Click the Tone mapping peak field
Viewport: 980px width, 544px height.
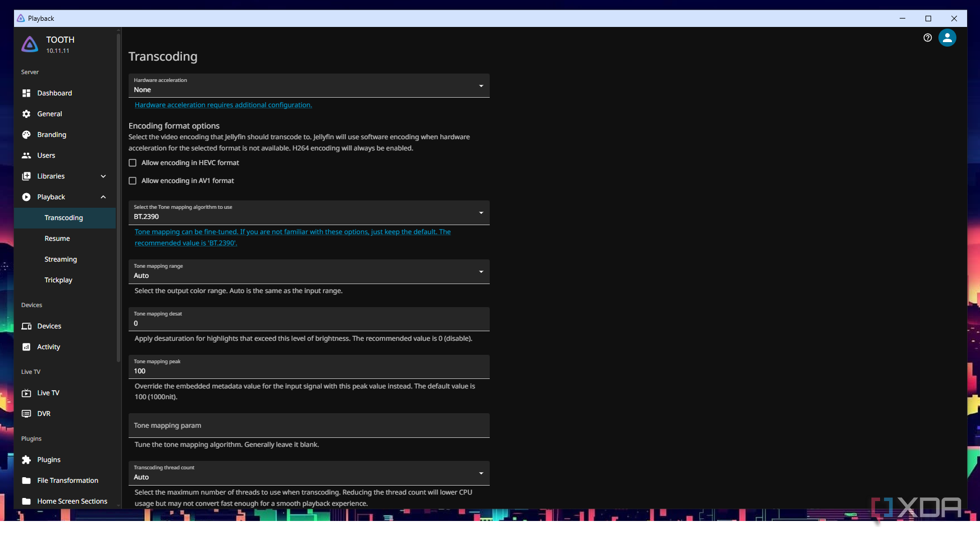(309, 367)
